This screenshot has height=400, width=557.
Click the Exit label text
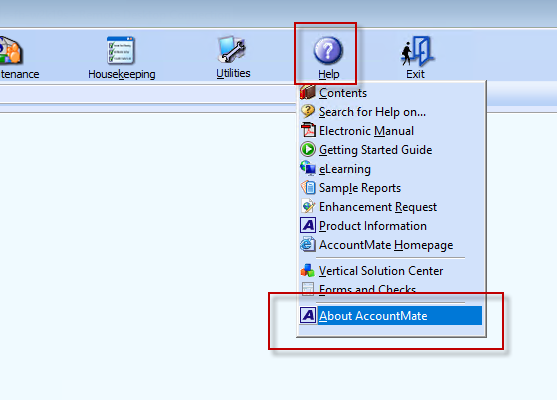(415, 74)
